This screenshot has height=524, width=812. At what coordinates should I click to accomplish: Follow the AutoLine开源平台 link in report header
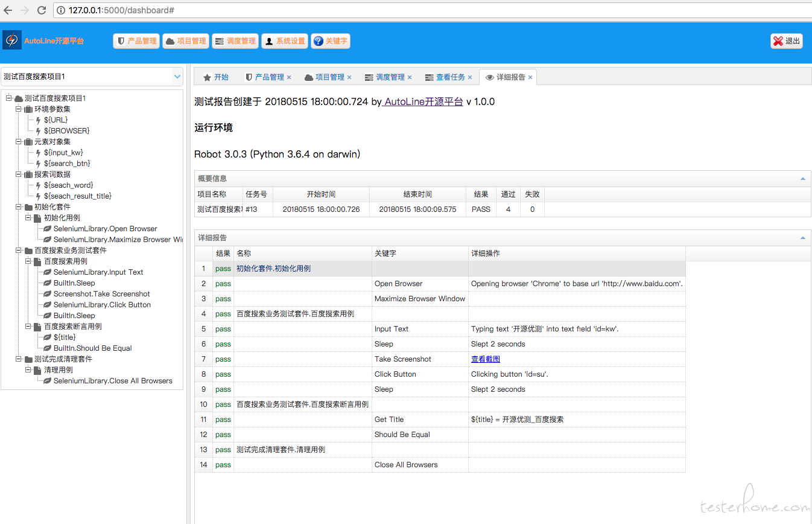click(423, 102)
